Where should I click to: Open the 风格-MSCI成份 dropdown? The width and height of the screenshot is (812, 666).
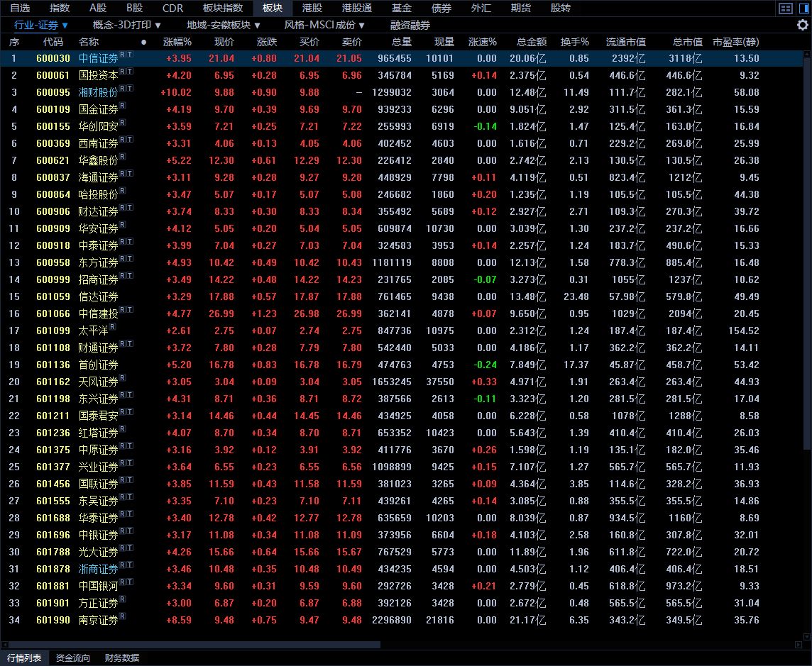click(x=324, y=25)
